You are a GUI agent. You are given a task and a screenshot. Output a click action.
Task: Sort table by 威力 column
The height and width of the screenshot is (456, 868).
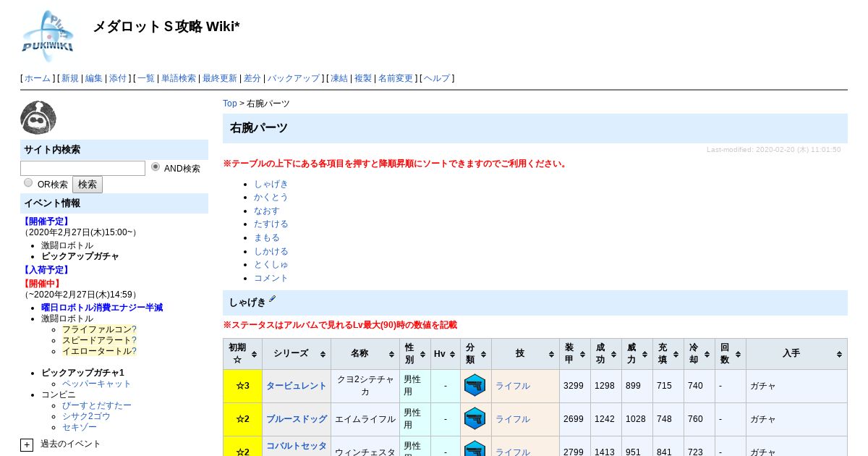coord(637,354)
